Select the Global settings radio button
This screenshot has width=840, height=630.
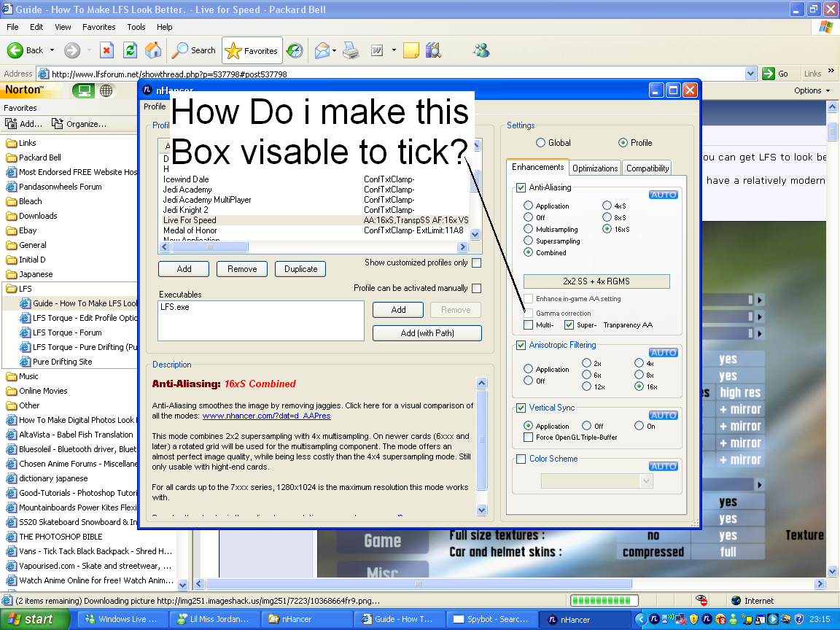[x=540, y=142]
